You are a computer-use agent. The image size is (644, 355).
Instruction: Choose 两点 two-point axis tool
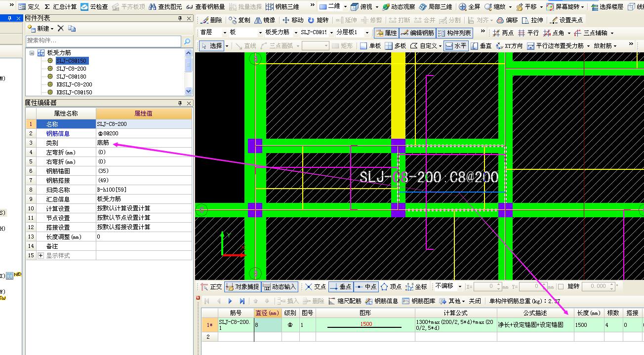[x=503, y=33]
